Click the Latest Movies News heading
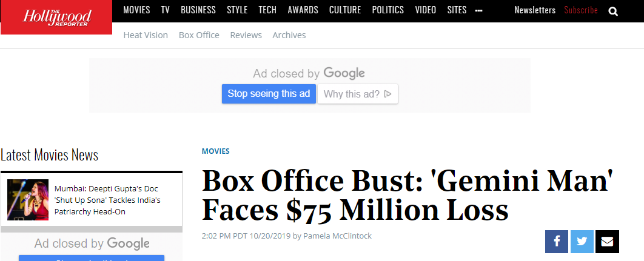This screenshot has height=261, width=644. tap(49, 155)
